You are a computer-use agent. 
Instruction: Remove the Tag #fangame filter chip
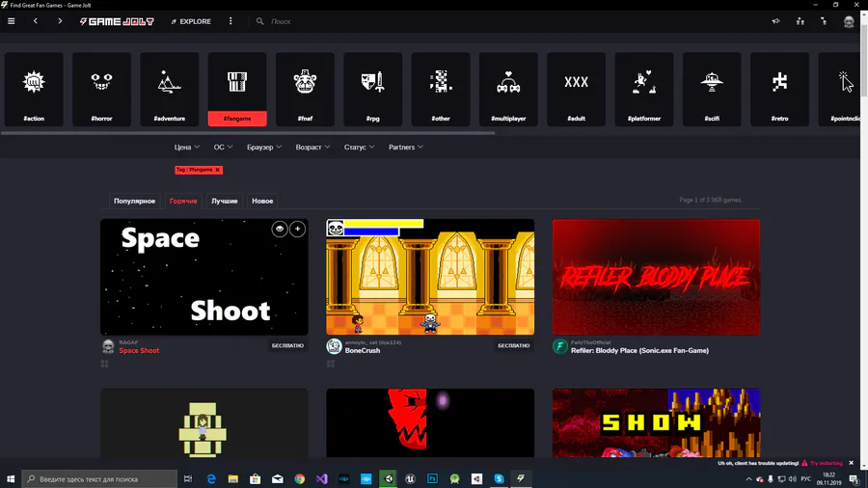coord(218,170)
